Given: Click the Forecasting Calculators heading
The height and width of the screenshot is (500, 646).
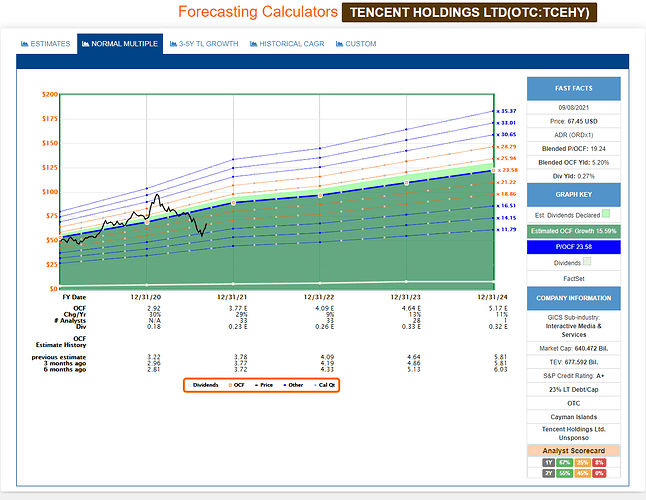Looking at the screenshot, I should (x=258, y=12).
